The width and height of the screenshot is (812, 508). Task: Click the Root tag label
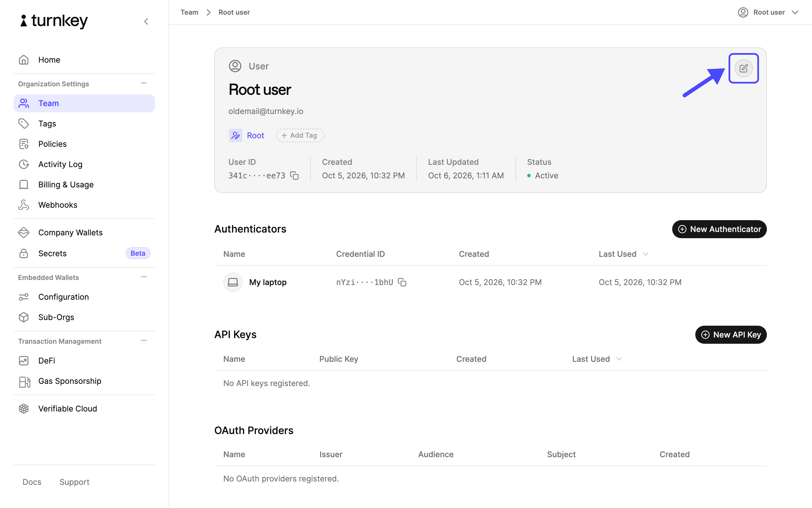pyautogui.click(x=255, y=135)
